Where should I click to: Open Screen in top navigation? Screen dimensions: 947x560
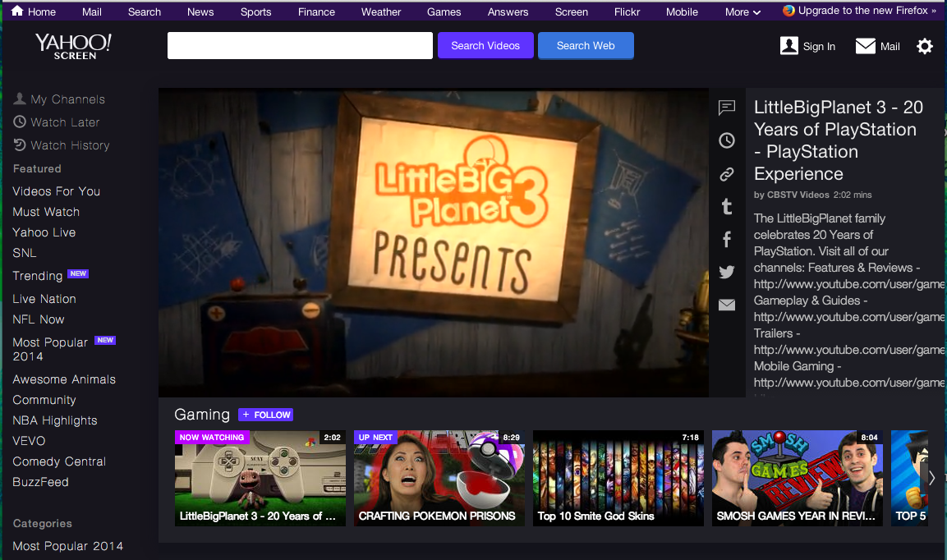coord(572,12)
